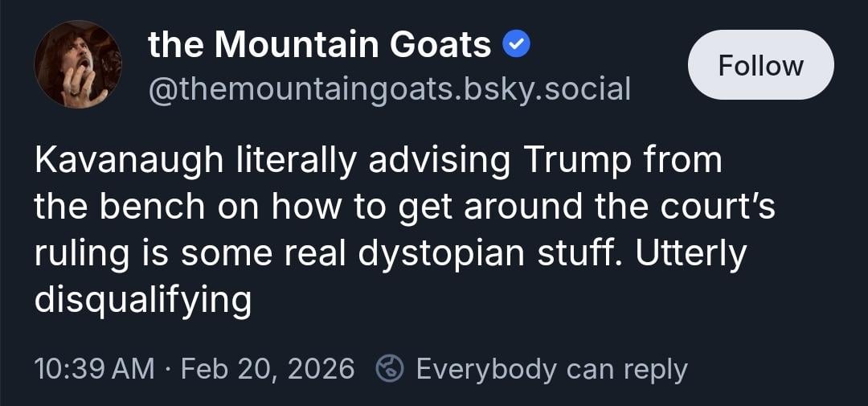Click the word "Kavanaugh" in the post
The height and width of the screenshot is (406, 868).
pos(128,161)
